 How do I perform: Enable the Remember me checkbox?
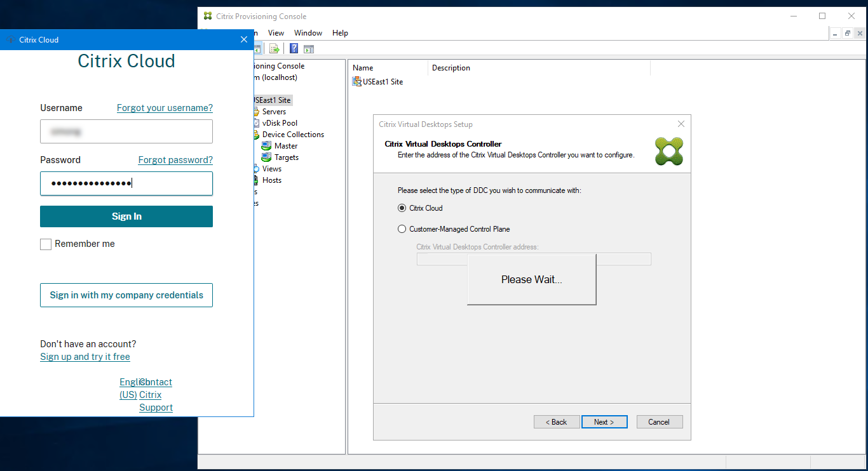(x=45, y=244)
